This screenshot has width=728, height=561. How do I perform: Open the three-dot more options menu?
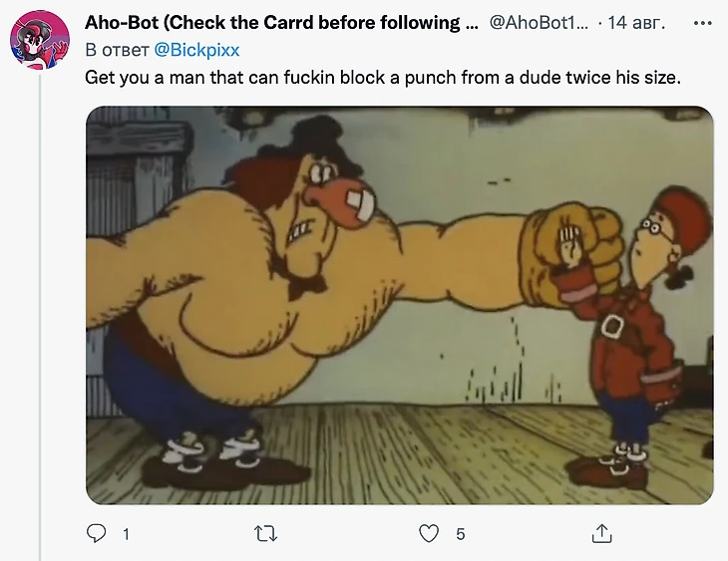pos(702,23)
